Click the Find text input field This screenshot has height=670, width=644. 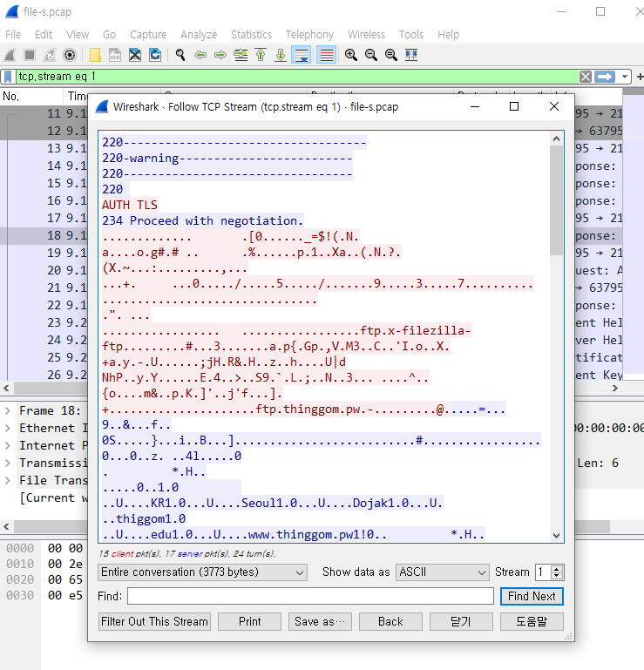[x=310, y=596]
